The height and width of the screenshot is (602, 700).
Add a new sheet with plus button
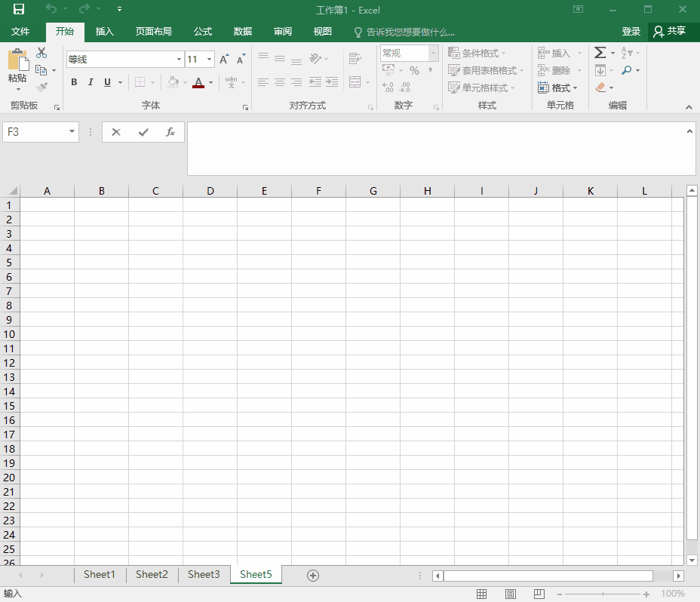313,575
